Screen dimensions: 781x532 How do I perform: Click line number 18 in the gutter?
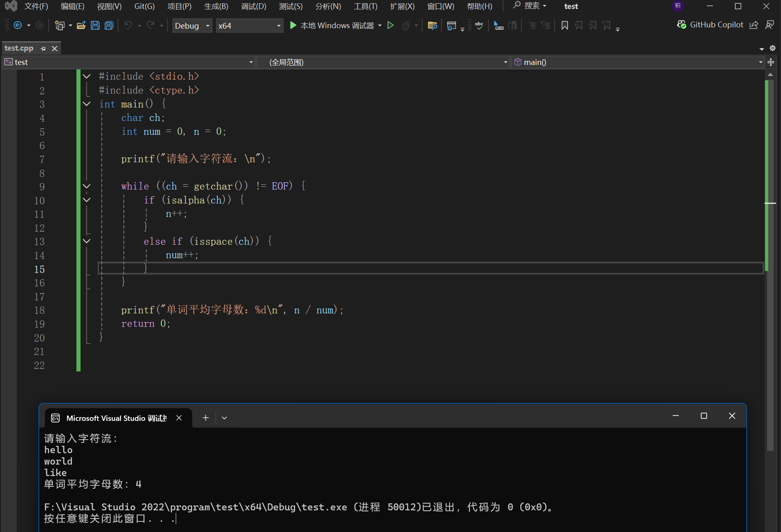(x=39, y=310)
